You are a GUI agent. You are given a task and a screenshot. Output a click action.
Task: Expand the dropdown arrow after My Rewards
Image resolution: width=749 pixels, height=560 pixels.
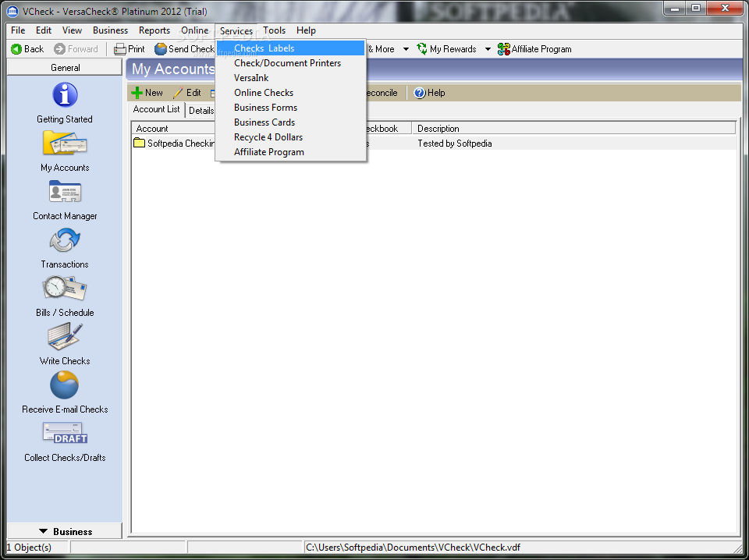tap(488, 49)
